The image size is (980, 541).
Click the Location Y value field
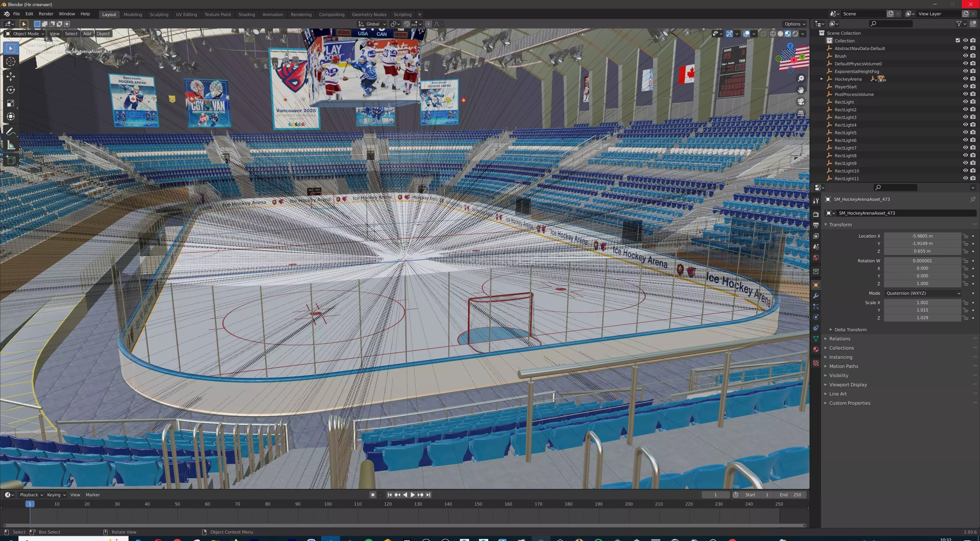[x=922, y=243]
